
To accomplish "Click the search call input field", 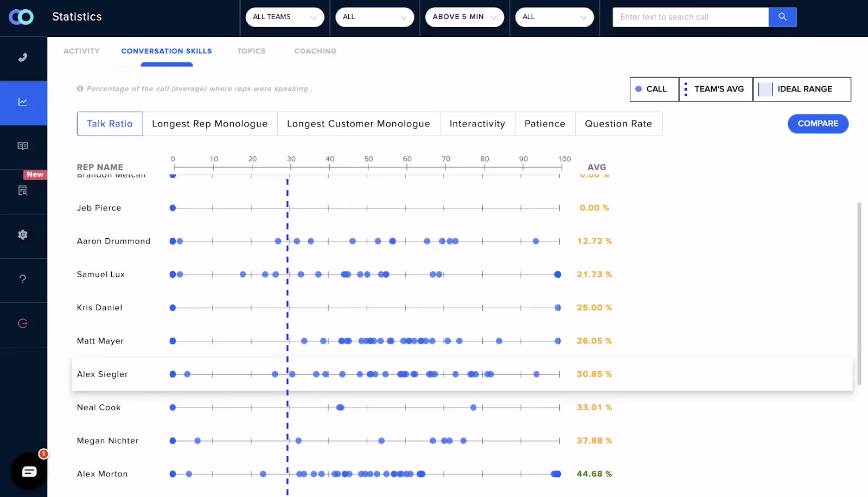I will [691, 17].
